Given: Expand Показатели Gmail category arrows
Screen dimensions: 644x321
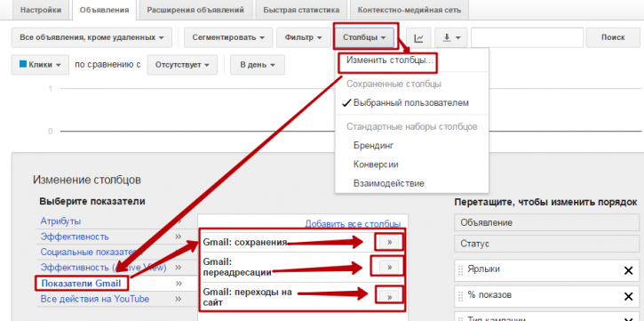Looking at the screenshot, I should pyautogui.click(x=179, y=284).
